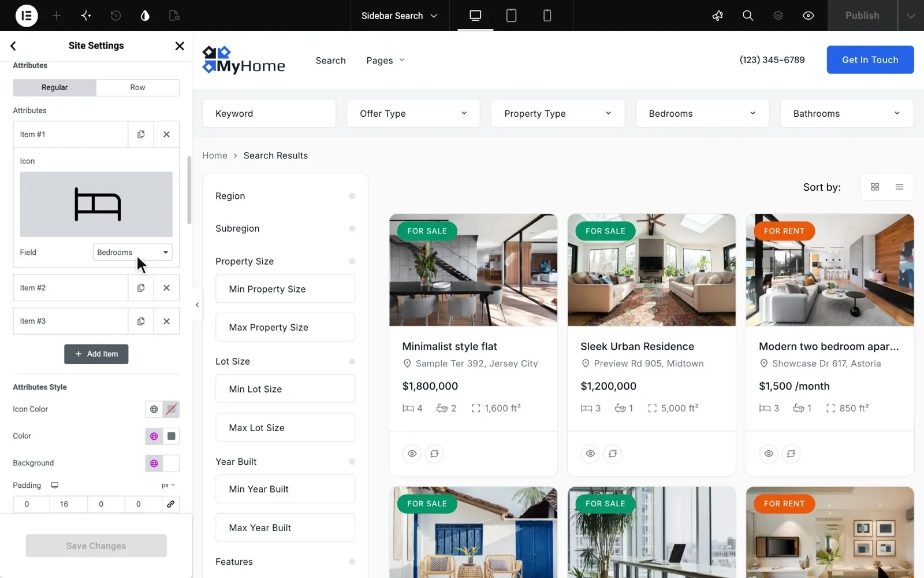Click the add element plus icon
Image resolution: width=924 pixels, height=578 pixels.
(57, 16)
